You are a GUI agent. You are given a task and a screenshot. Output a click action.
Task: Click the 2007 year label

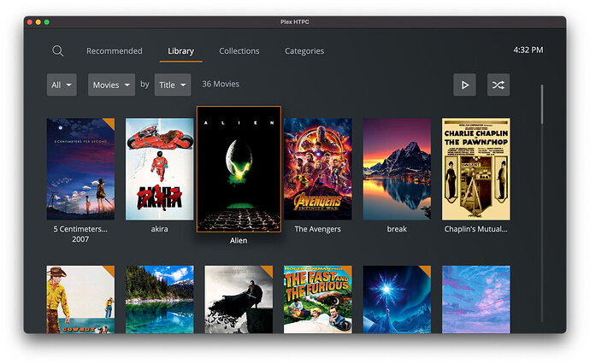80,239
